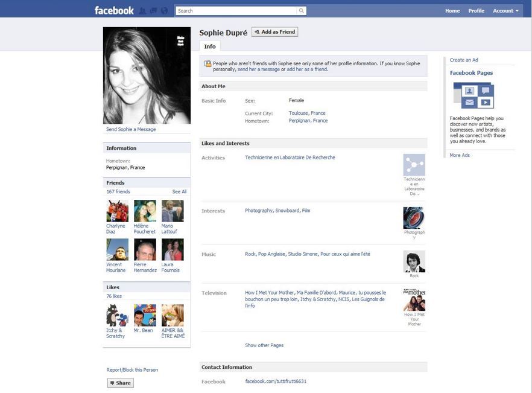Open the 167 friends link

coord(118,191)
